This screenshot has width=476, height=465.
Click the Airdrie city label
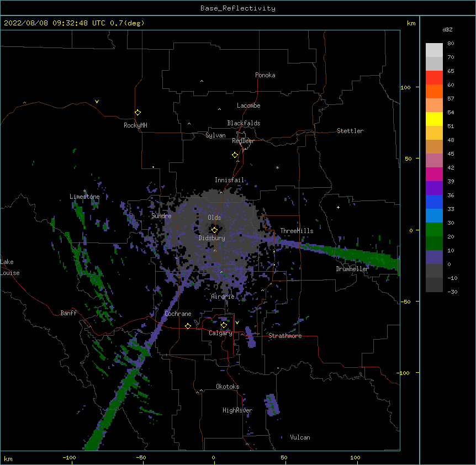[223, 297]
